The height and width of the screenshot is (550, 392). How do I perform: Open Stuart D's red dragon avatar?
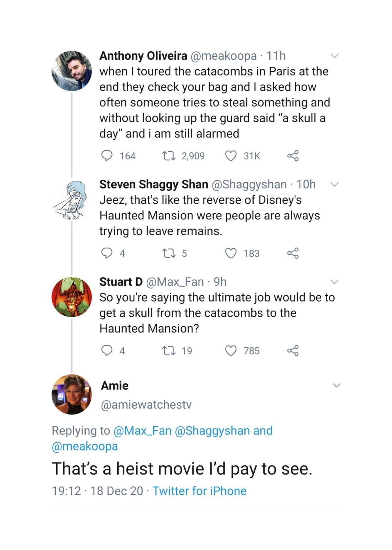pos(72,297)
